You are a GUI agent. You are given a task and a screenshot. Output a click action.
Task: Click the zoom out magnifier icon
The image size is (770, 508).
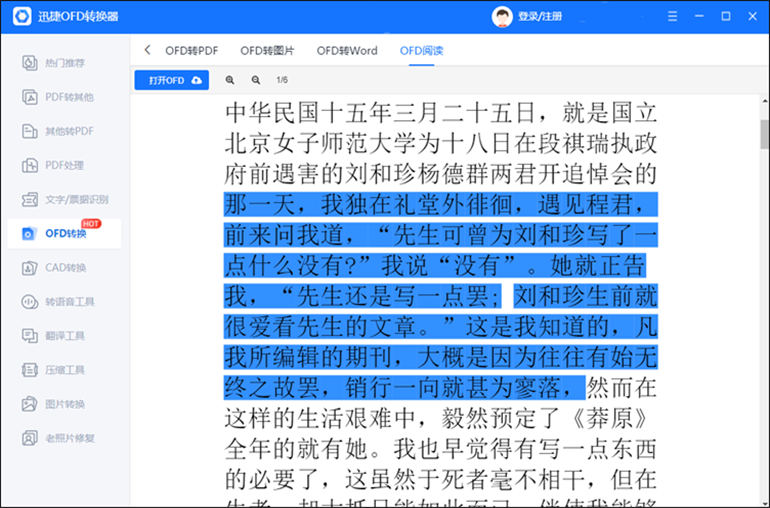click(x=256, y=80)
